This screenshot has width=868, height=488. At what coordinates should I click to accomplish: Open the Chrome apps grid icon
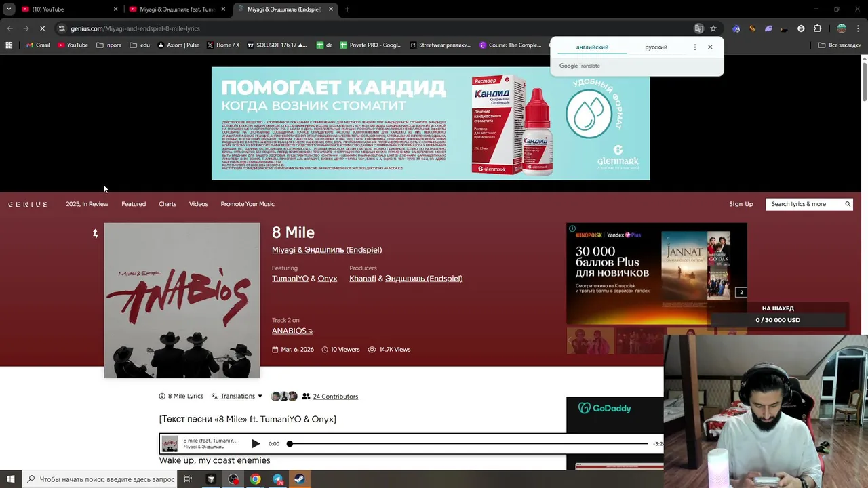click(x=9, y=45)
